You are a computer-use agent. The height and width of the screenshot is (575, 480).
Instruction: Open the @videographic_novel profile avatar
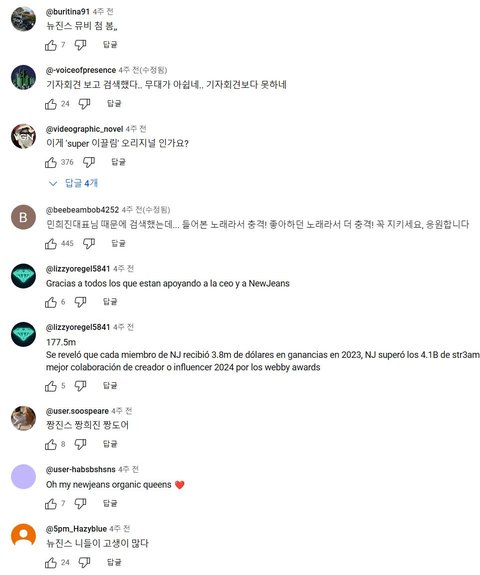tap(23, 136)
